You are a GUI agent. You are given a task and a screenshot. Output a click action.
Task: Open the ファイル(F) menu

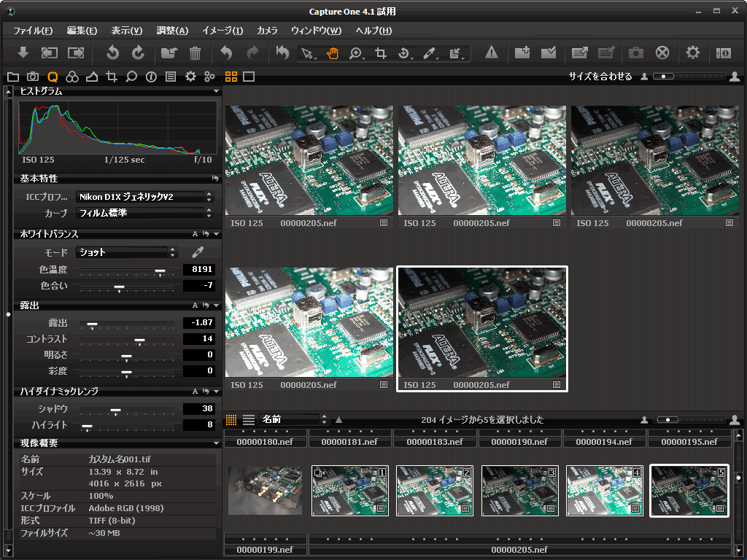coord(32,31)
